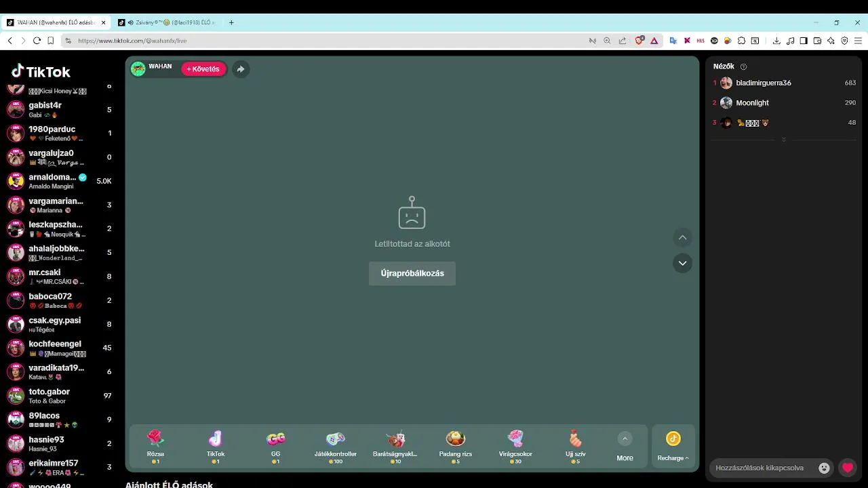Go to next live stream arrow
The height and width of the screenshot is (488, 868).
pos(682,263)
